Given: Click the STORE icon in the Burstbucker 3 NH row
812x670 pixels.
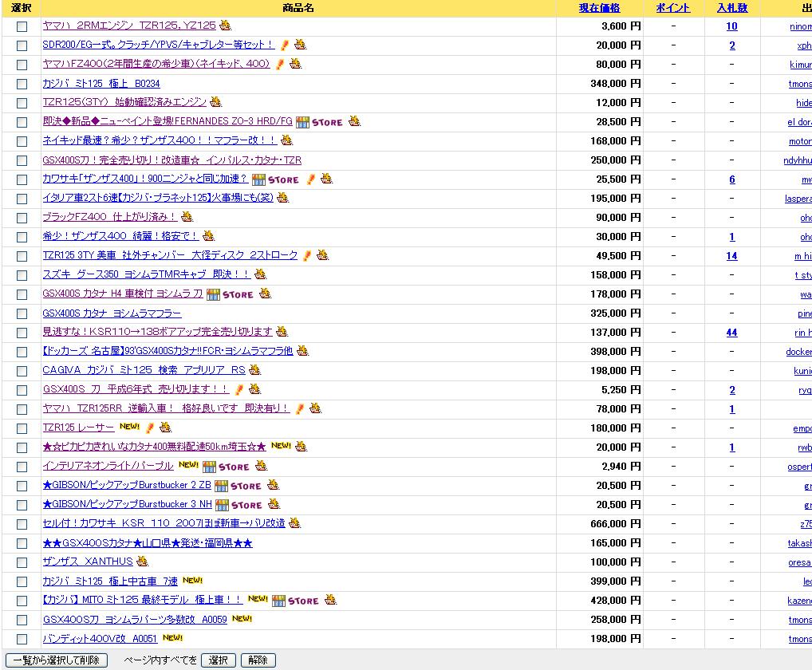Looking at the screenshot, I should point(238,506).
